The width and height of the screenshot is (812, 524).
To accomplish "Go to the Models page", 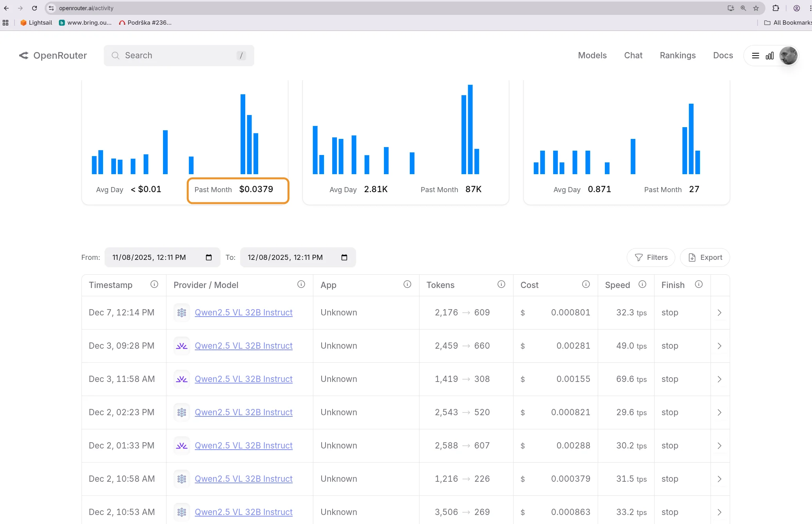I will pos(592,56).
